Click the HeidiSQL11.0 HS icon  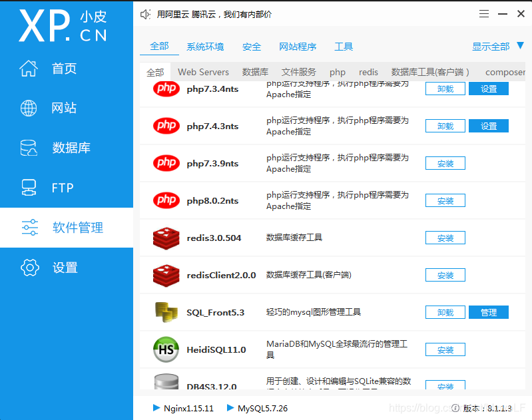pyautogui.click(x=166, y=349)
